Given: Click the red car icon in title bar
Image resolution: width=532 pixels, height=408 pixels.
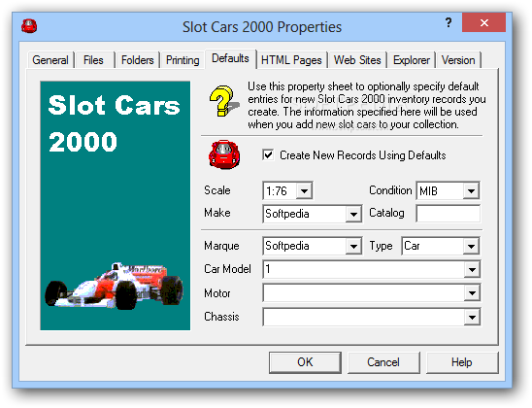Looking at the screenshot, I should coord(29,26).
